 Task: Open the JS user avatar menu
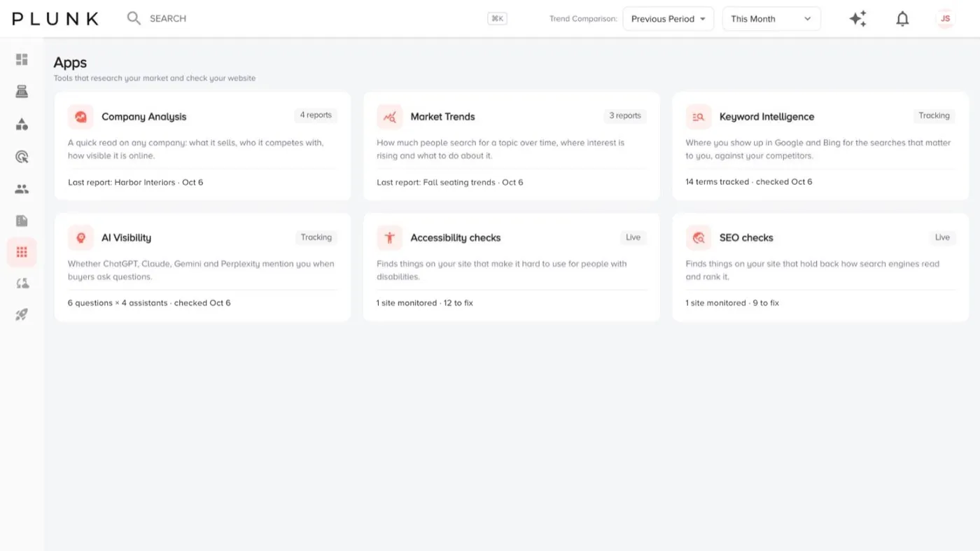click(945, 19)
